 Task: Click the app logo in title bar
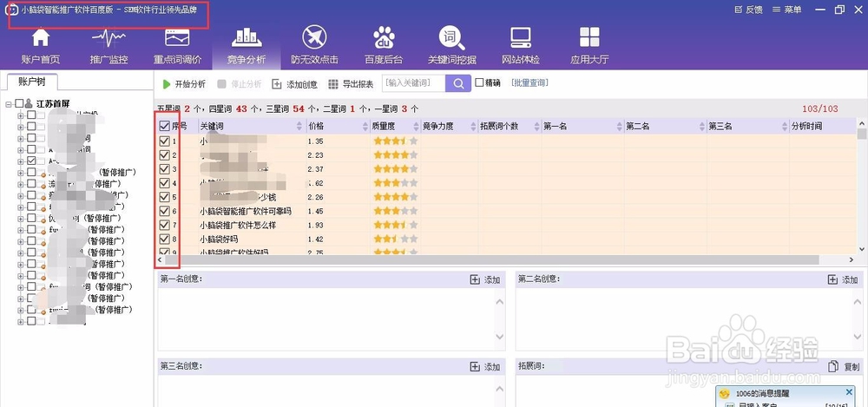coord(11,10)
